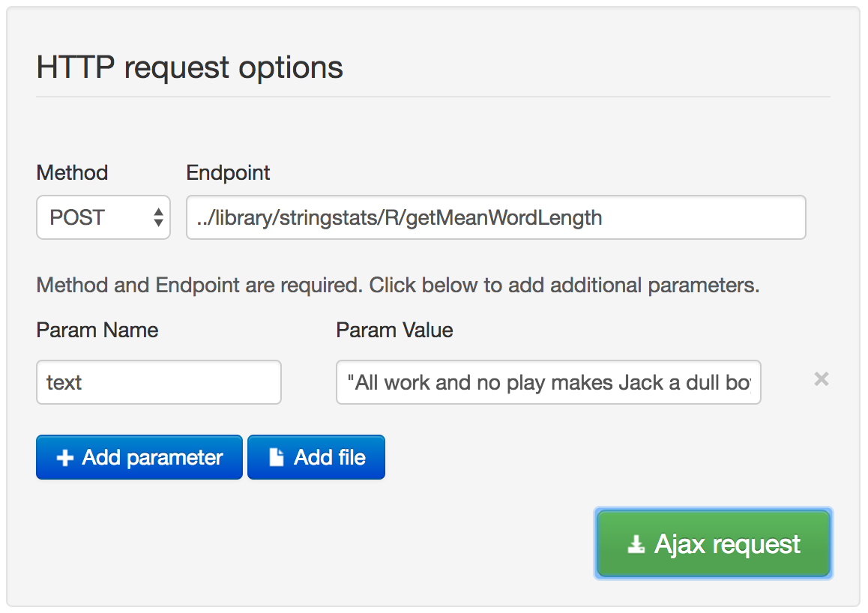The width and height of the screenshot is (868, 613).
Task: Click the Method label
Action: 72,173
